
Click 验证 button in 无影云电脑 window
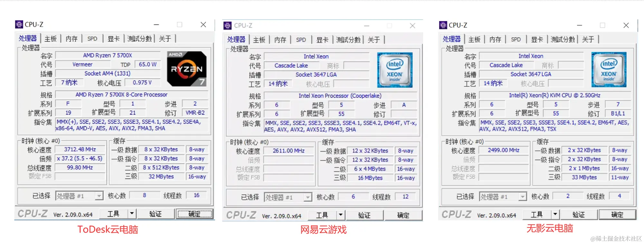click(x=579, y=214)
